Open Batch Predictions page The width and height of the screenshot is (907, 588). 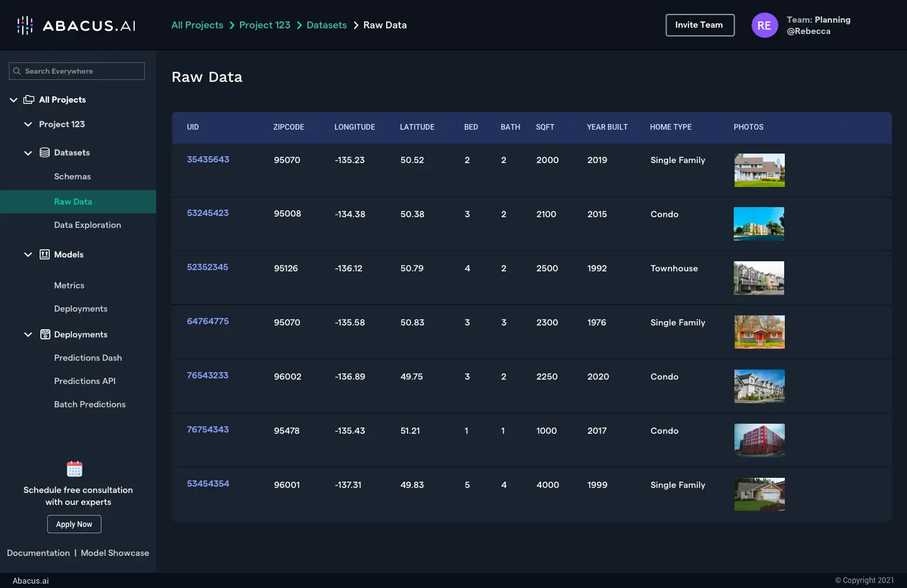coord(89,404)
